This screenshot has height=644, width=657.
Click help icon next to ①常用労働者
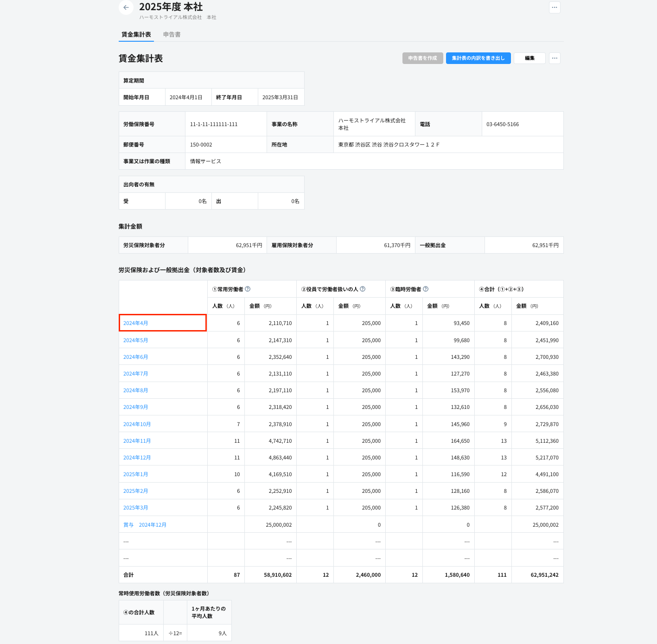248,289
